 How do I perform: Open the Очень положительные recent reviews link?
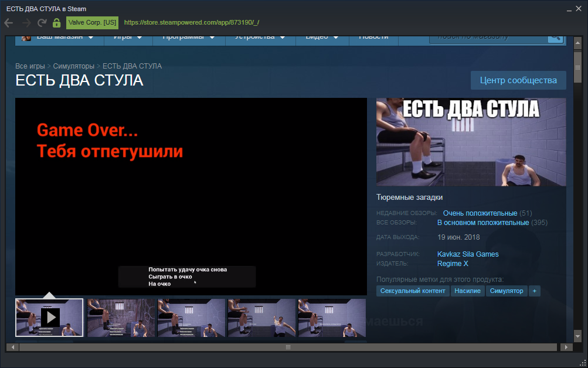pyautogui.click(x=480, y=213)
